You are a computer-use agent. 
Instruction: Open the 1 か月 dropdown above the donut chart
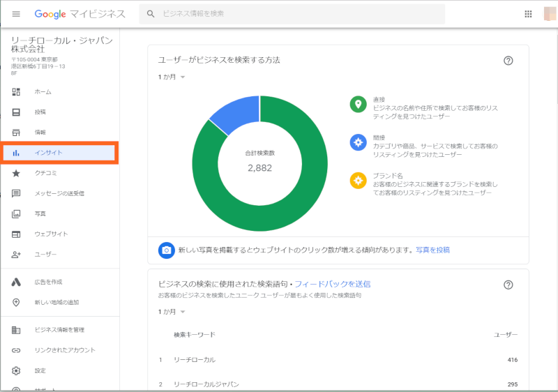(172, 77)
